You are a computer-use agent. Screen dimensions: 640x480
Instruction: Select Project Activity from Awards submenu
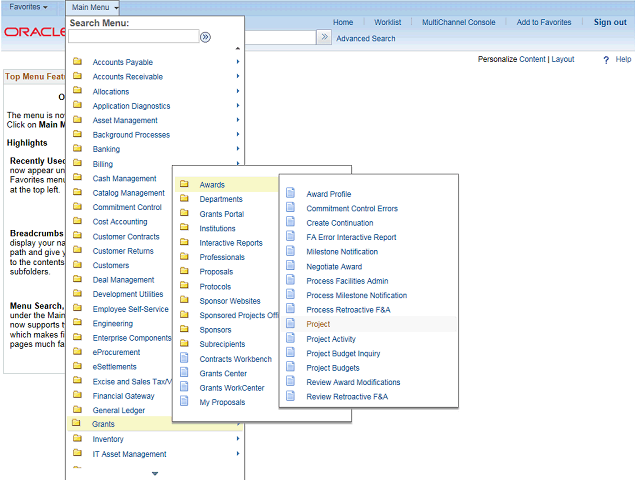pos(331,339)
